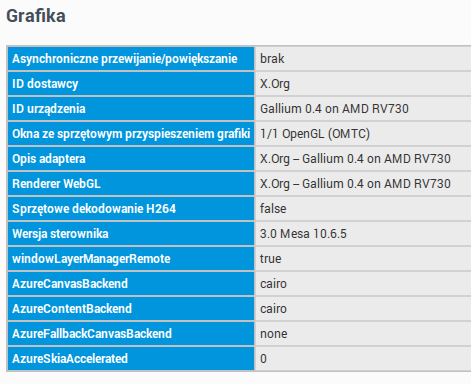Select the Renderer WebGL label cell
471x384 pixels.
tap(131, 184)
